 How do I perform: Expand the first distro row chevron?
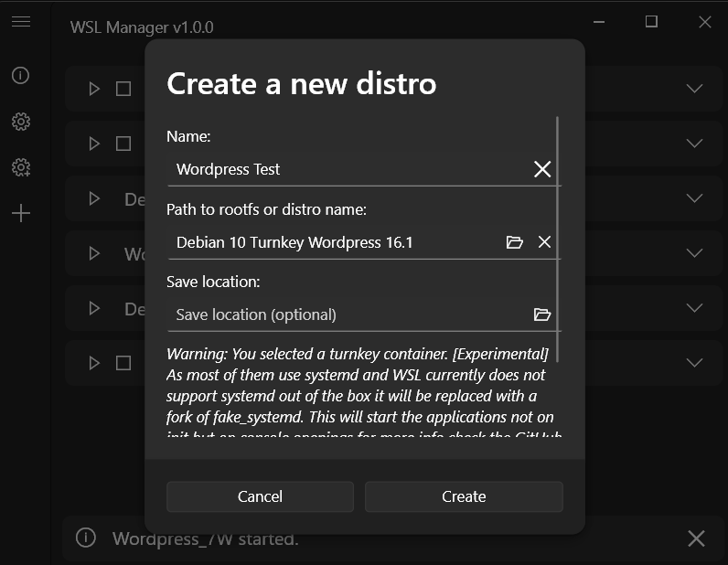[x=694, y=89]
